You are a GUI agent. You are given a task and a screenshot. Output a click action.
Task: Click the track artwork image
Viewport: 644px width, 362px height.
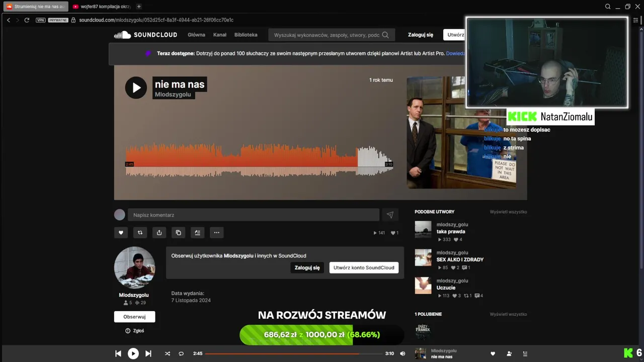[461, 132]
